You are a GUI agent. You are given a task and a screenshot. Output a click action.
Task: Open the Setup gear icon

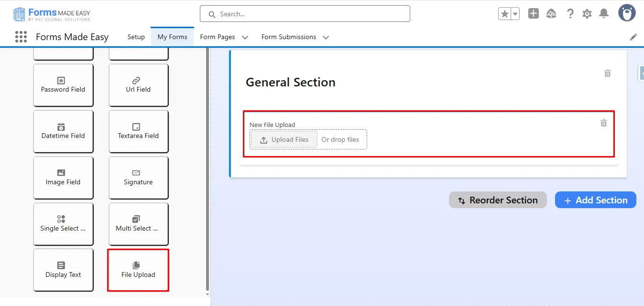pyautogui.click(x=587, y=14)
